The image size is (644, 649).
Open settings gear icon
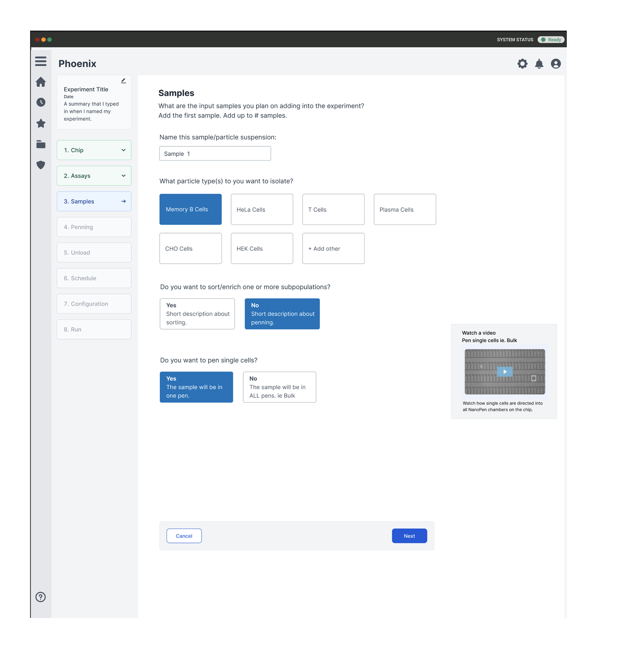[x=522, y=64]
